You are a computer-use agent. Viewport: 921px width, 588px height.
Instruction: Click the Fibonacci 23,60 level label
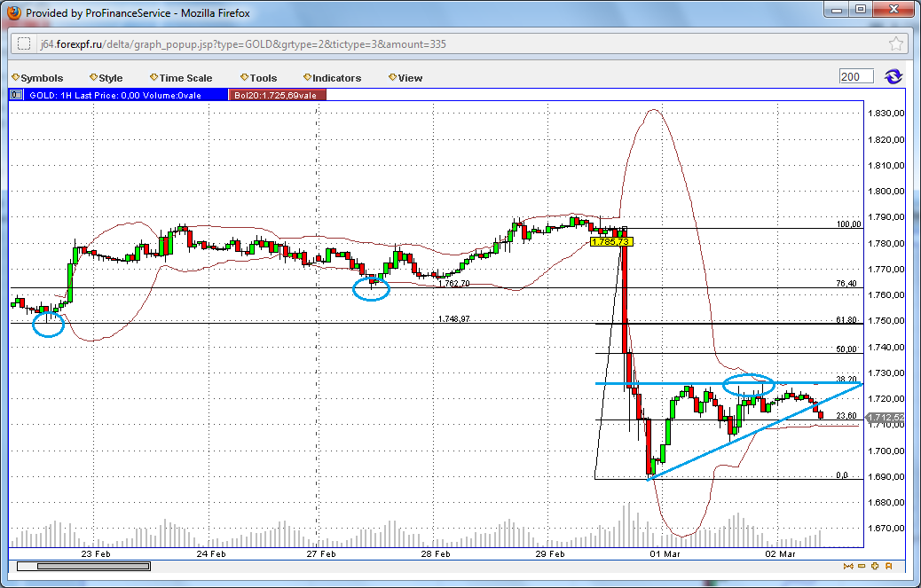click(846, 415)
